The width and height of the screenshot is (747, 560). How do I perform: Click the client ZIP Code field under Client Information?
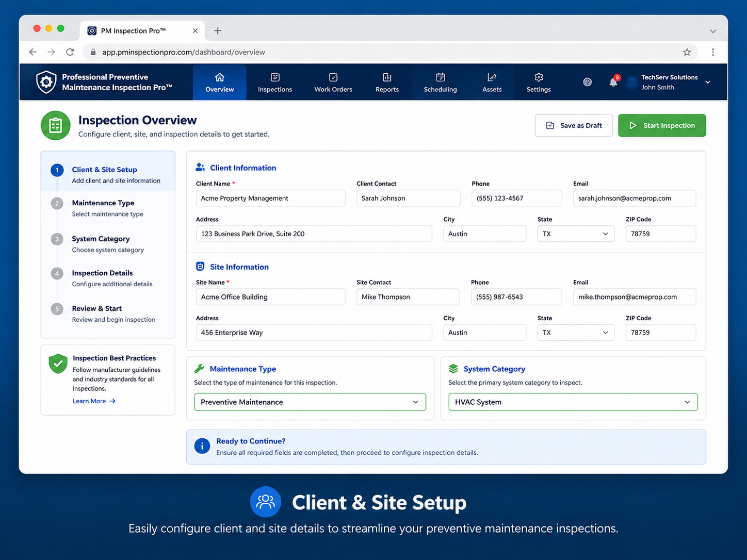(661, 234)
